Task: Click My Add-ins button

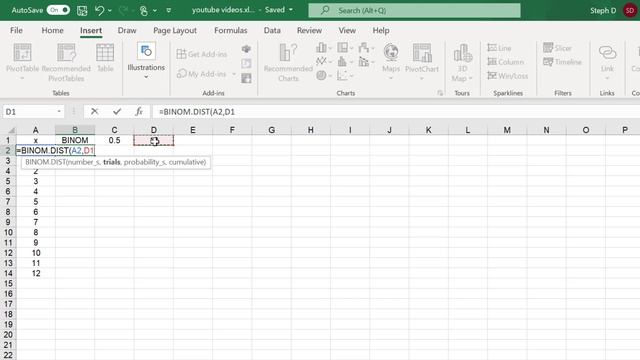Action: pyautogui.click(x=202, y=74)
